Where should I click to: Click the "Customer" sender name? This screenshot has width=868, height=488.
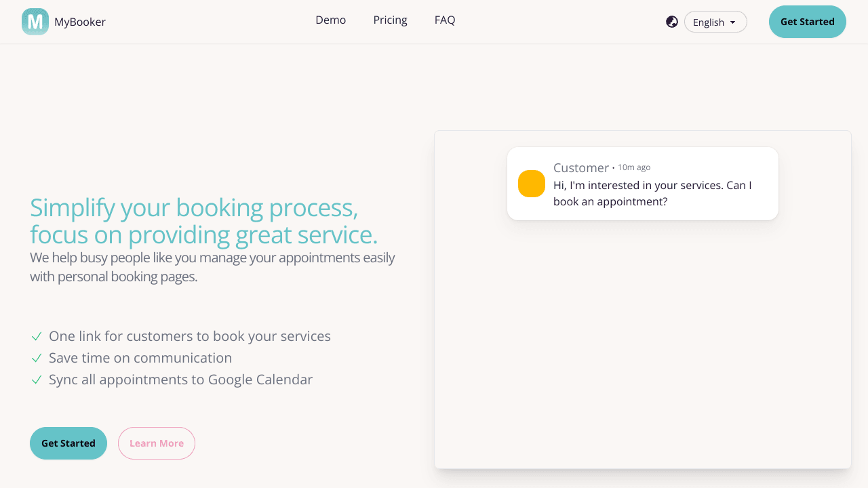pyautogui.click(x=581, y=167)
